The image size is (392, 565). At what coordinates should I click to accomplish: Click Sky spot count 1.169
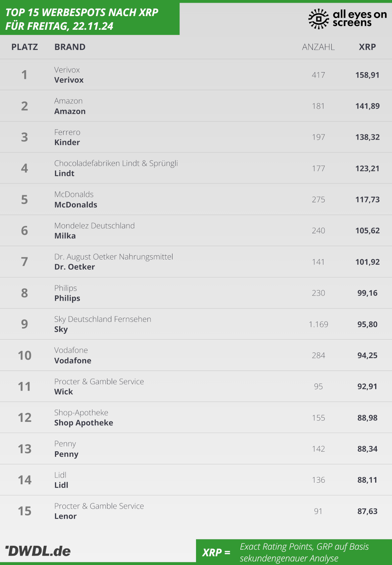[318, 324]
